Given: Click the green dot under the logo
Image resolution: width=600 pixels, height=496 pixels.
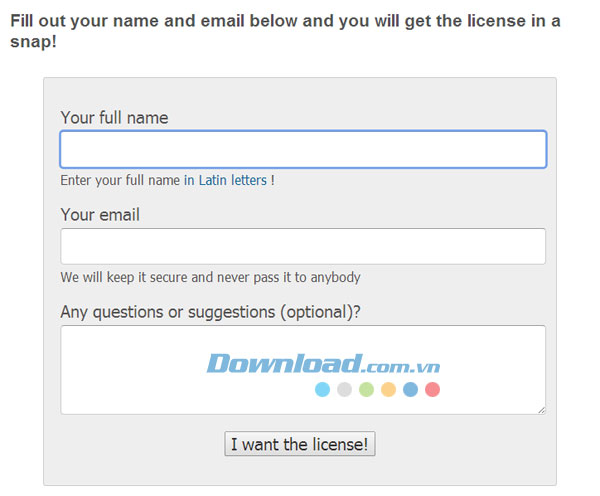Looking at the screenshot, I should tap(366, 389).
